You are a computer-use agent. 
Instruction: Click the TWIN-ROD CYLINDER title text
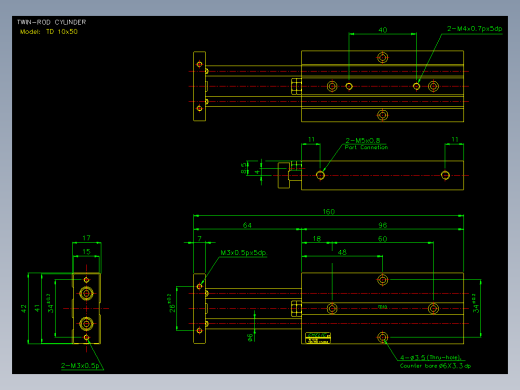tap(51, 22)
